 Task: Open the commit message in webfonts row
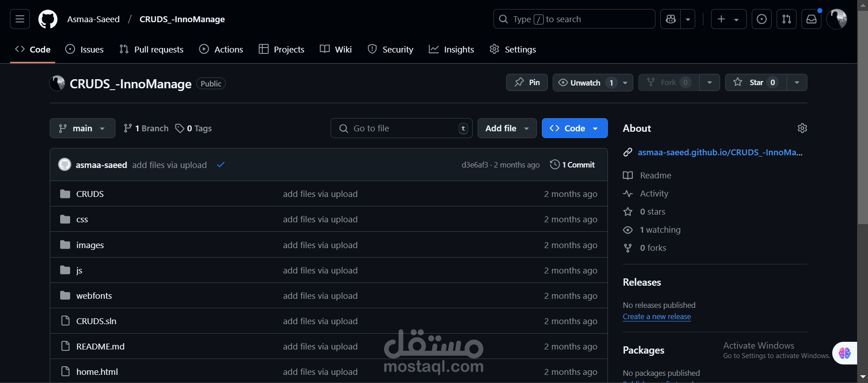click(x=320, y=296)
